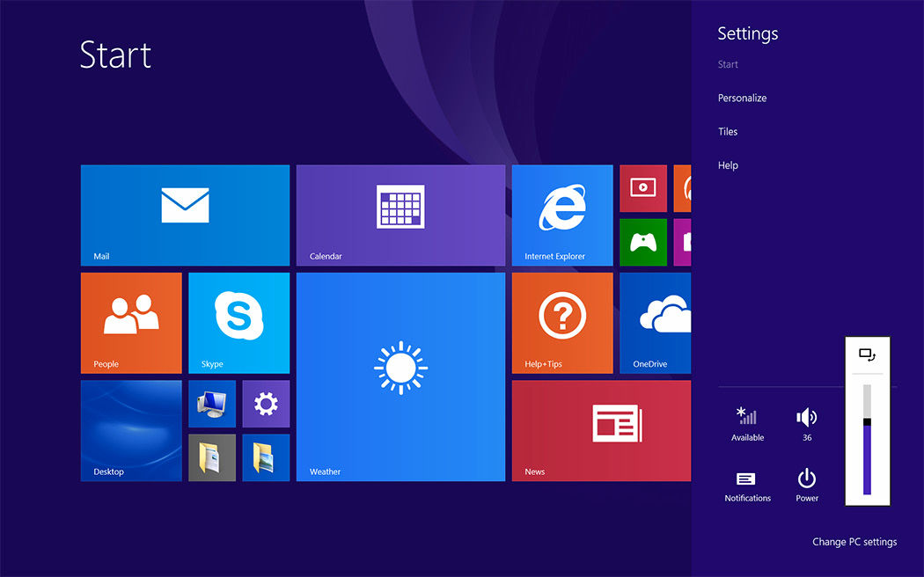
Task: Open the Help+Tips tile
Action: [562, 323]
